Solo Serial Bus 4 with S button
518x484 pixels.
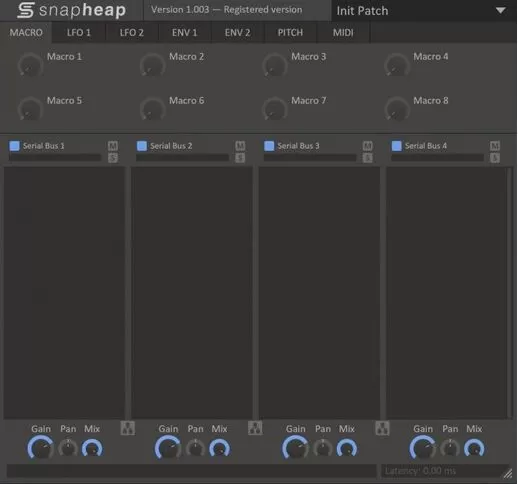pyautogui.click(x=495, y=158)
